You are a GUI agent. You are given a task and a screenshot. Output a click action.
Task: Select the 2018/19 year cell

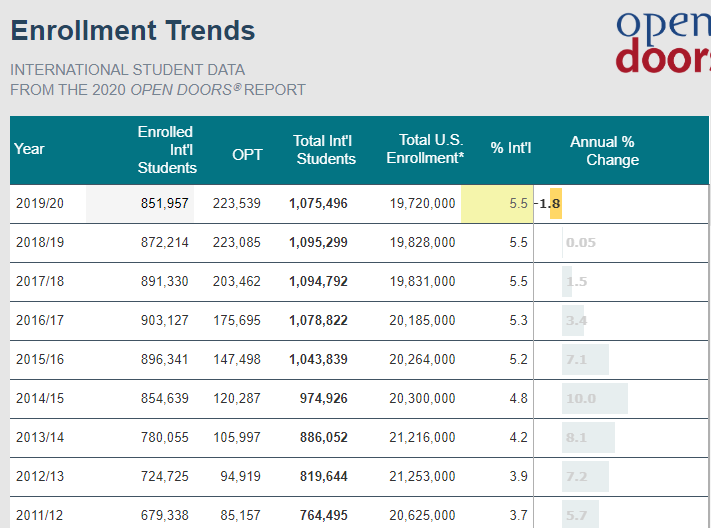pyautogui.click(x=40, y=242)
